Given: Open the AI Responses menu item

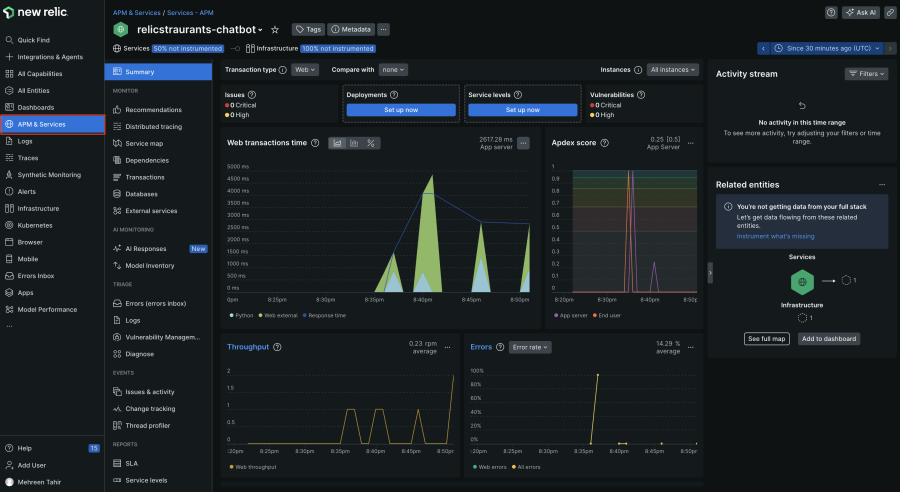Looking at the screenshot, I should [146, 248].
